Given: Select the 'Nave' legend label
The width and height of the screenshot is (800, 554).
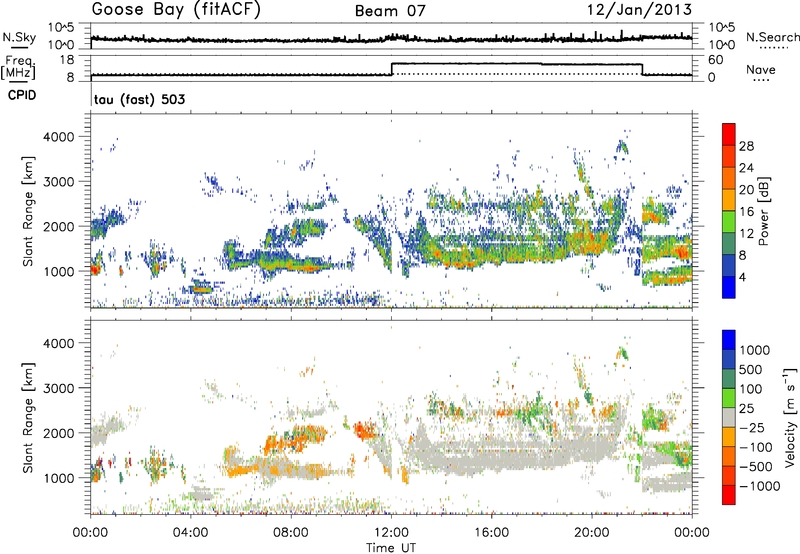Looking at the screenshot, I should (x=761, y=69).
